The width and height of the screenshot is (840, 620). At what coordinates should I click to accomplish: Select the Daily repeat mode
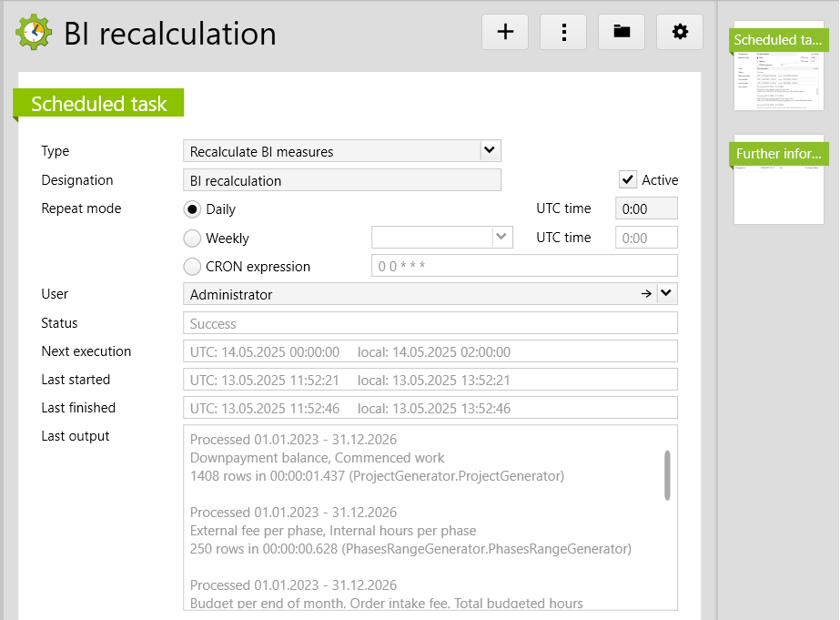pyautogui.click(x=193, y=209)
